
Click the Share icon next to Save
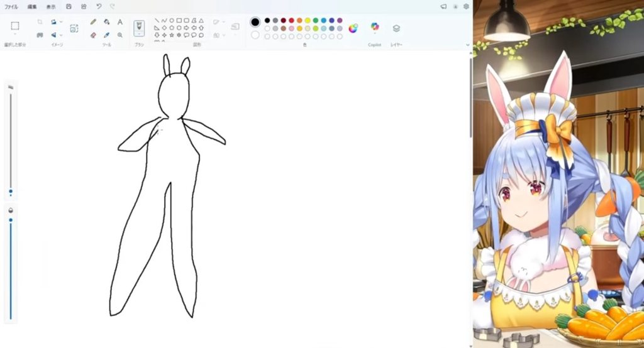84,6
